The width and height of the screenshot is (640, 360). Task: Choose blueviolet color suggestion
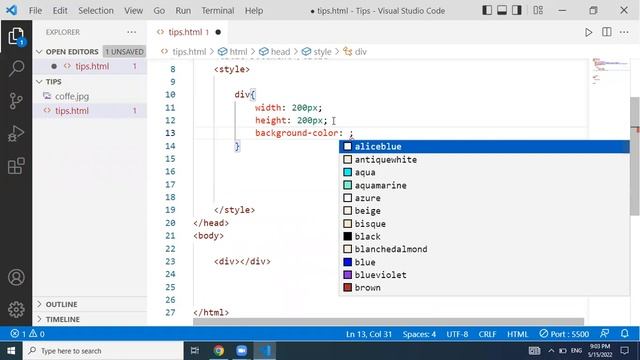(x=484, y=275)
